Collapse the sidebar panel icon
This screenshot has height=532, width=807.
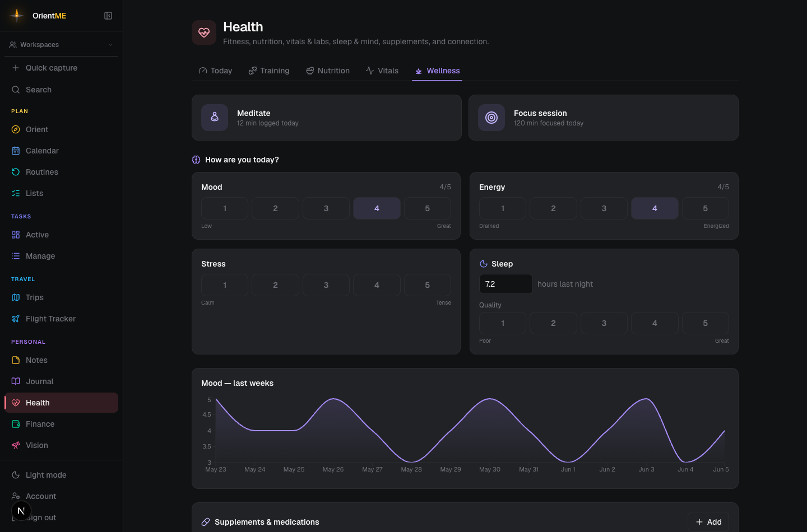pos(108,16)
